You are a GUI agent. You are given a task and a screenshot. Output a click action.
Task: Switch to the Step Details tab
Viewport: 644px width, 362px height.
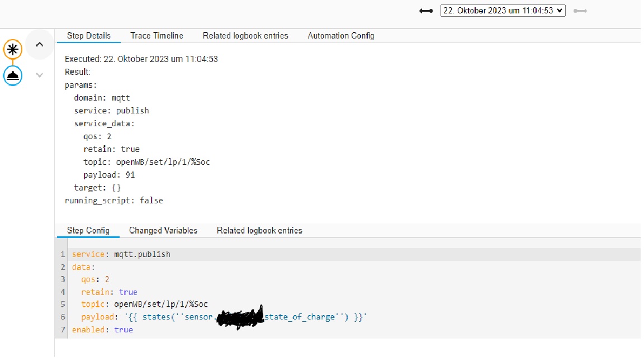click(x=88, y=36)
